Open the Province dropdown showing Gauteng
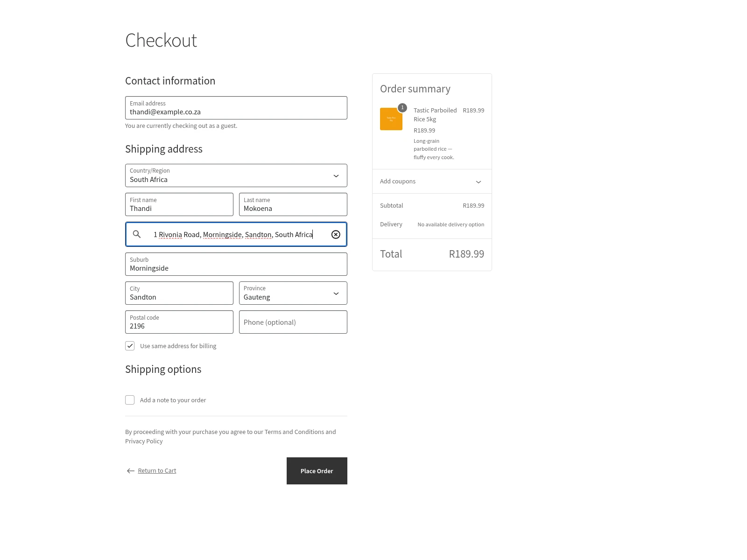Image resolution: width=747 pixels, height=560 pixels. click(293, 293)
